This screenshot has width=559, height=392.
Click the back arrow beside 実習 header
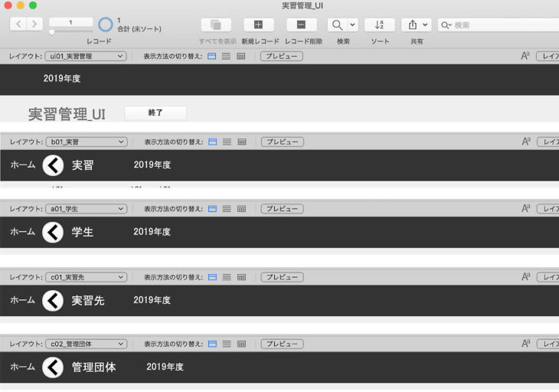point(53,165)
